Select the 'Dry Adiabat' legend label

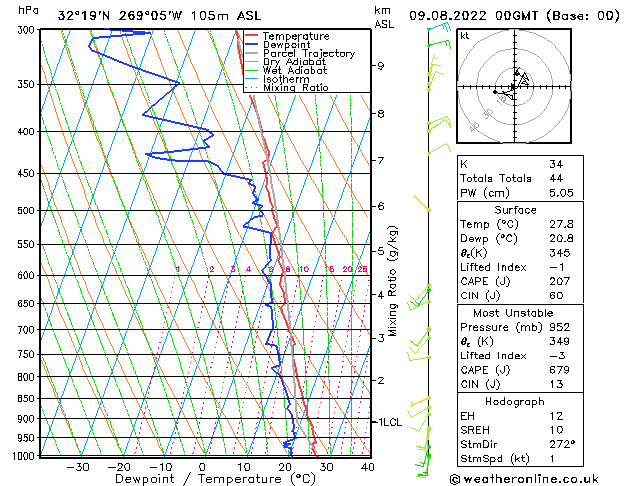point(294,62)
